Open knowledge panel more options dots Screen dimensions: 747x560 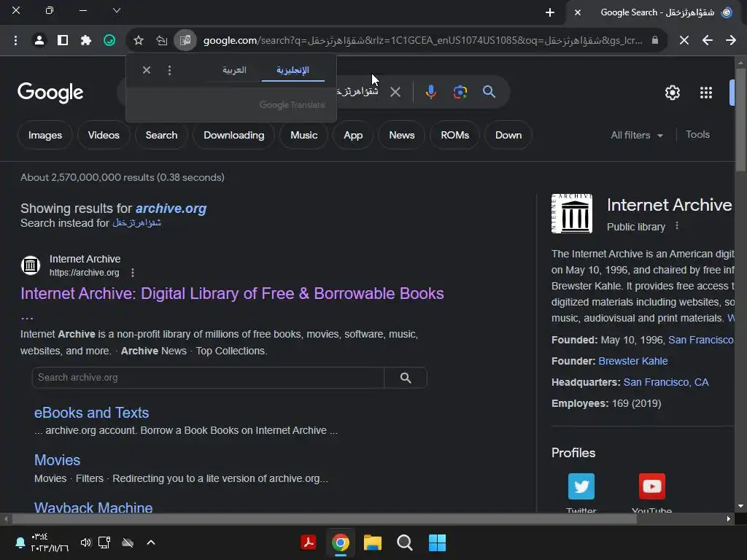[677, 226]
